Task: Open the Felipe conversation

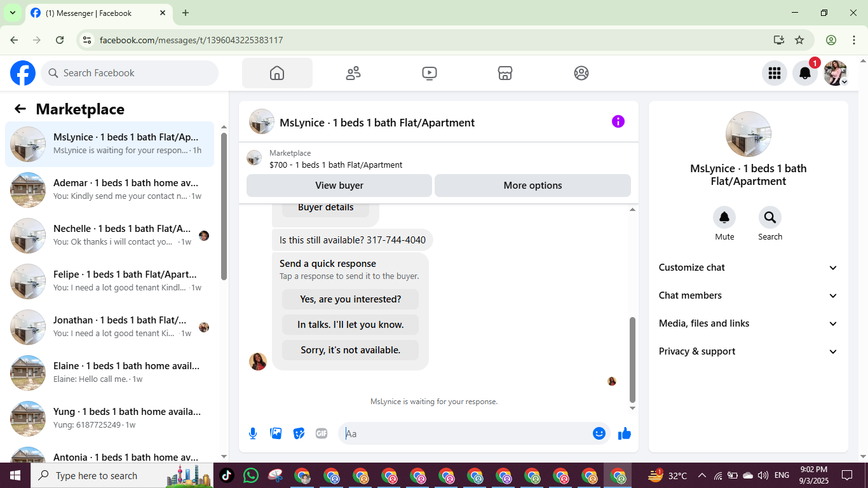Action: tap(110, 281)
